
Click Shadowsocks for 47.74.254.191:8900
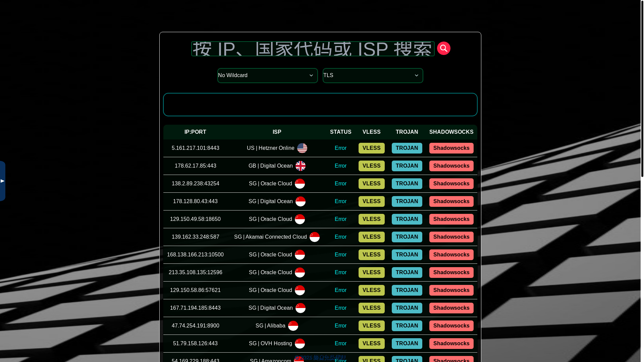coord(451,326)
